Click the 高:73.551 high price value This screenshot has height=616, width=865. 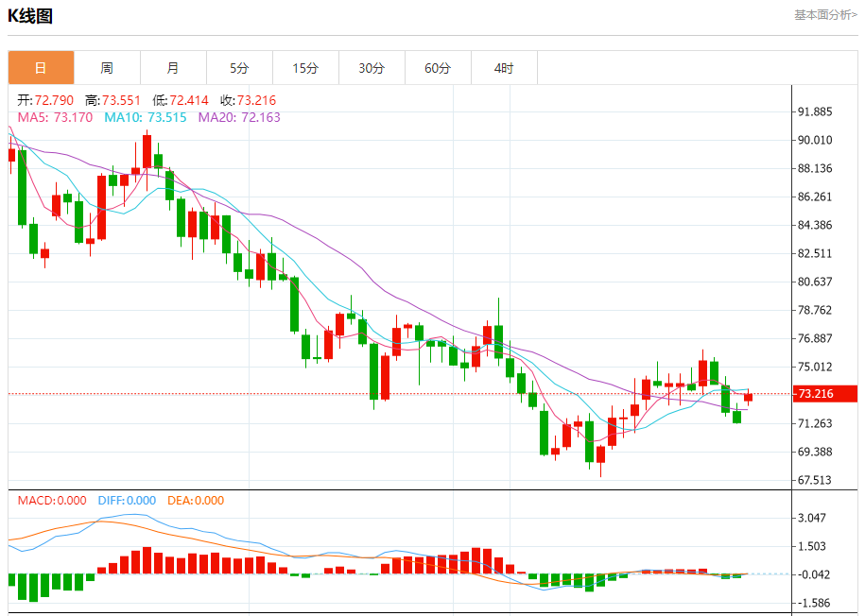(113, 100)
